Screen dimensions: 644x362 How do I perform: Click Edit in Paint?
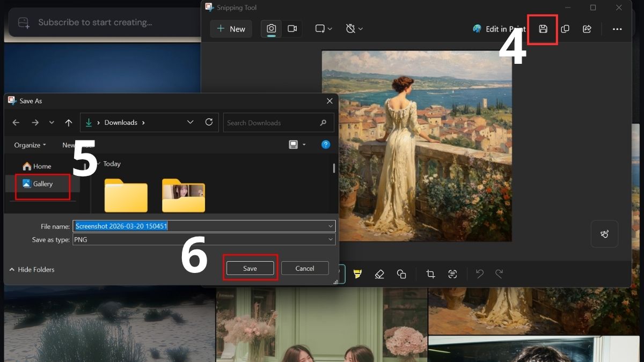[499, 29]
